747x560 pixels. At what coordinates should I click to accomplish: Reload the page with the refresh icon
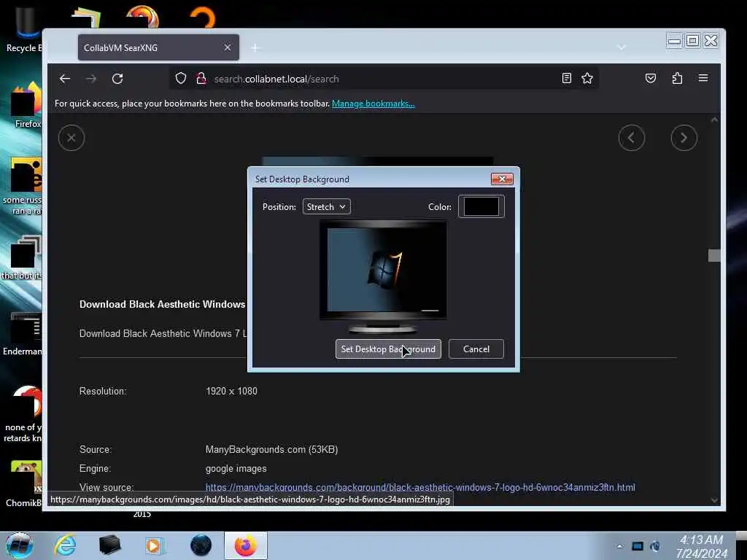[x=117, y=79]
